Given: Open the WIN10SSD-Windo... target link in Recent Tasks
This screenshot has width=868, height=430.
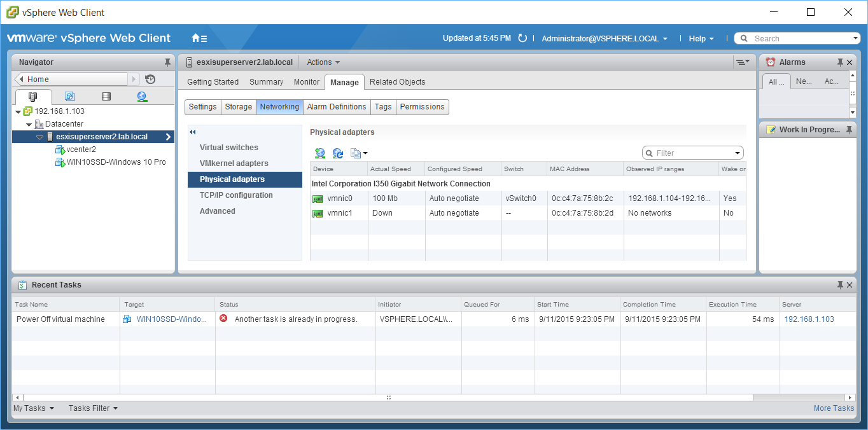Looking at the screenshot, I should (x=172, y=319).
